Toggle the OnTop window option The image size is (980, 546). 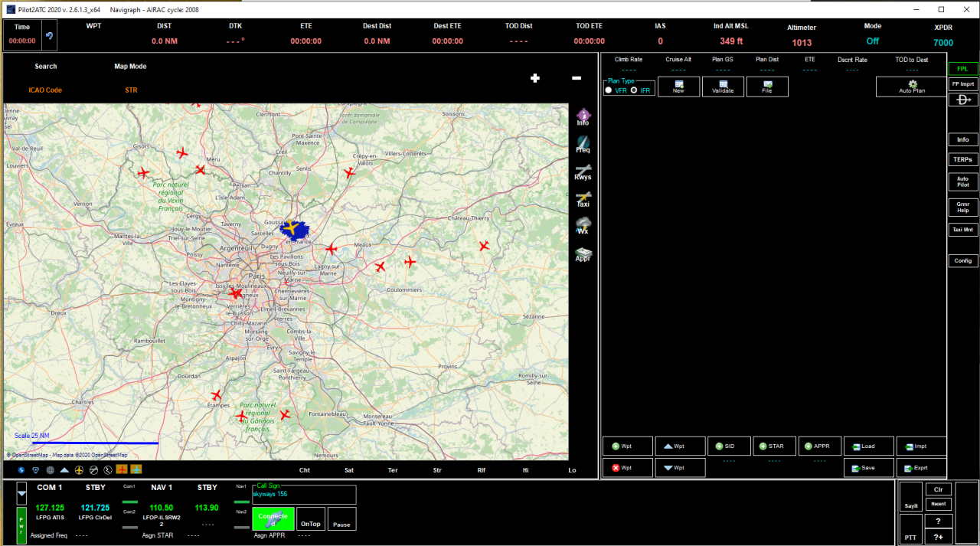click(311, 518)
